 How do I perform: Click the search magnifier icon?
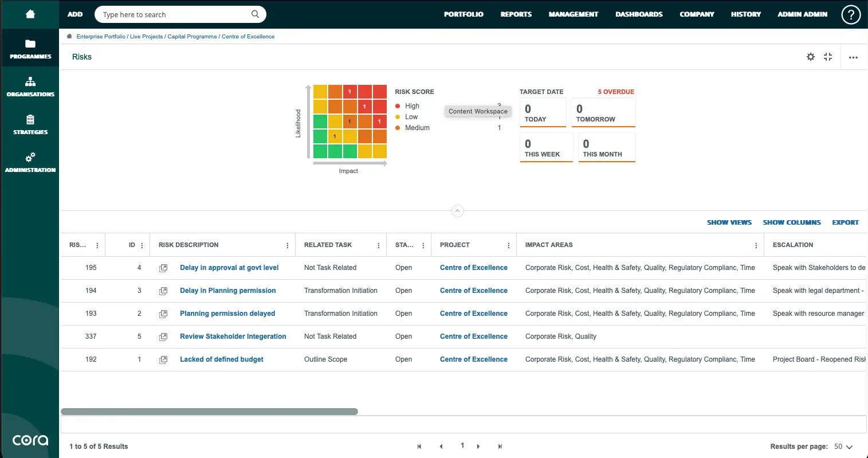pyautogui.click(x=255, y=14)
